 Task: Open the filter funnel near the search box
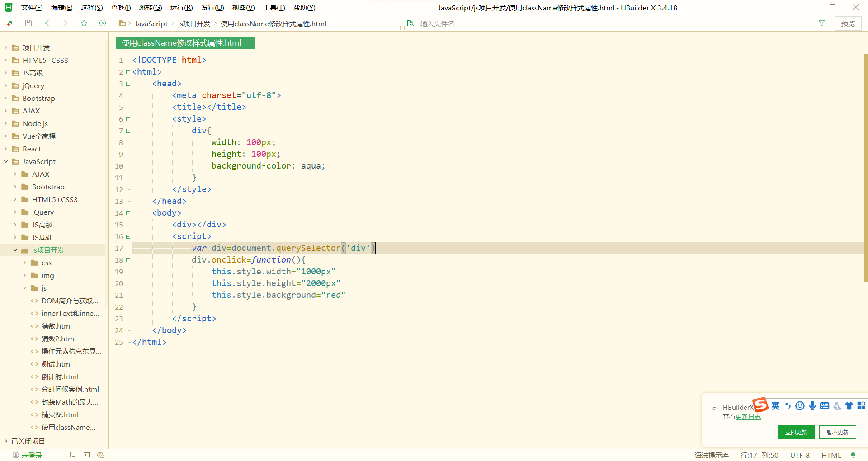point(822,23)
